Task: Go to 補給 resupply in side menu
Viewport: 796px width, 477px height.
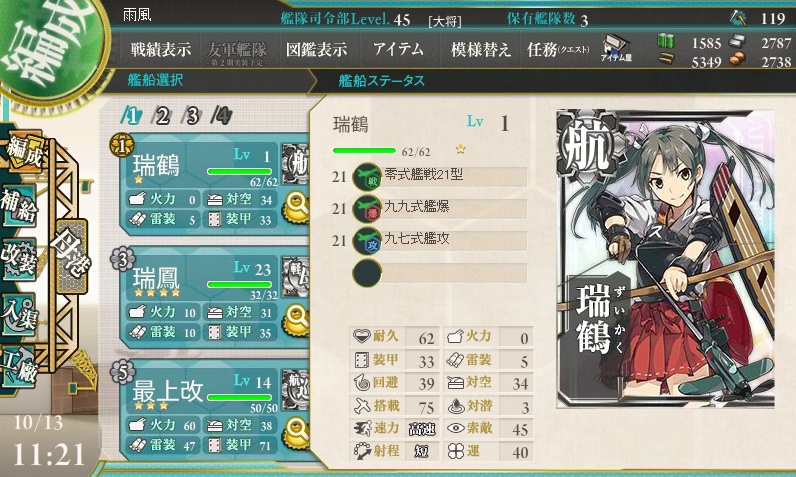Action: coord(19,206)
